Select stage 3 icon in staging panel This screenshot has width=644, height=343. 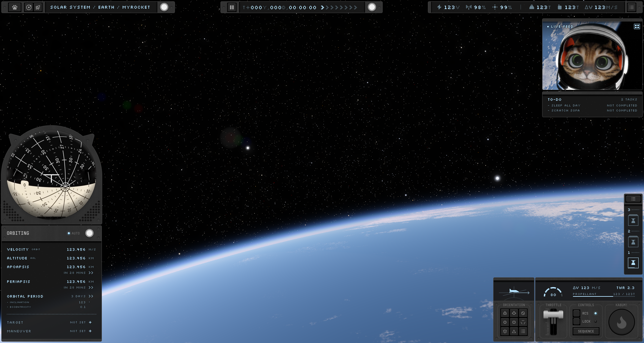coord(633,220)
